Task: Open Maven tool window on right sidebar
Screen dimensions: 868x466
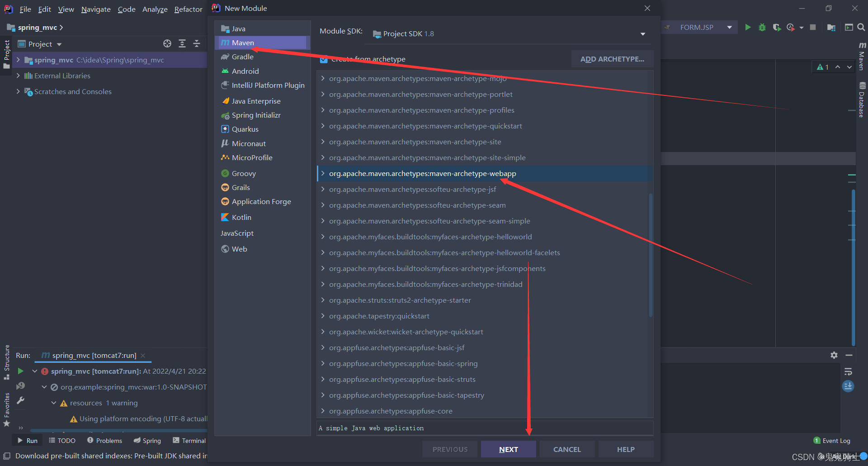Action: click(x=862, y=57)
